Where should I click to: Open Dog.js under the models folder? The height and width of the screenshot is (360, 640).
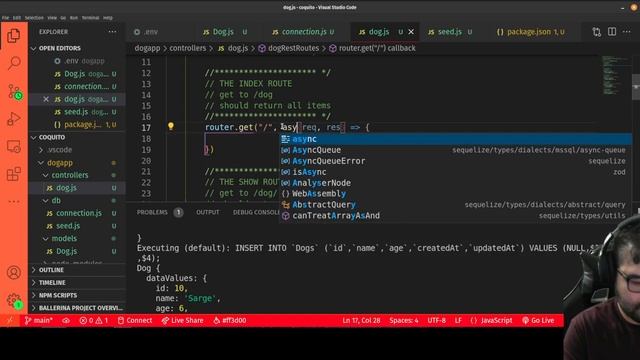point(66,251)
